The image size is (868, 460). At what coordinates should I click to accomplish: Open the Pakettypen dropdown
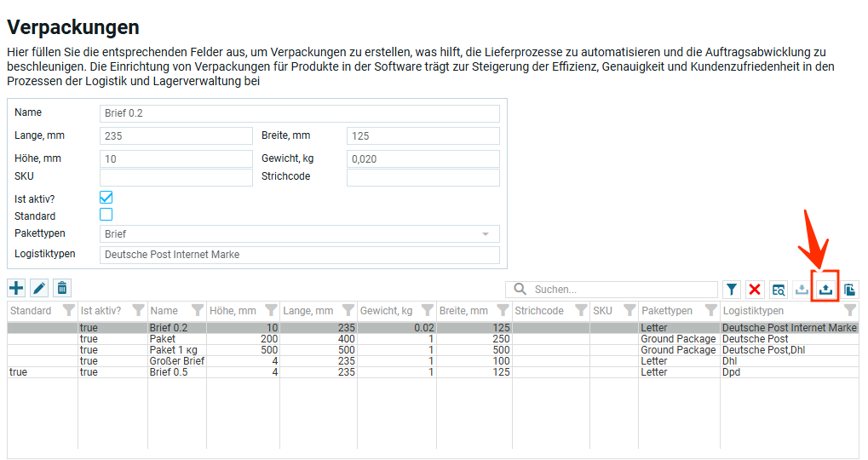click(x=299, y=233)
